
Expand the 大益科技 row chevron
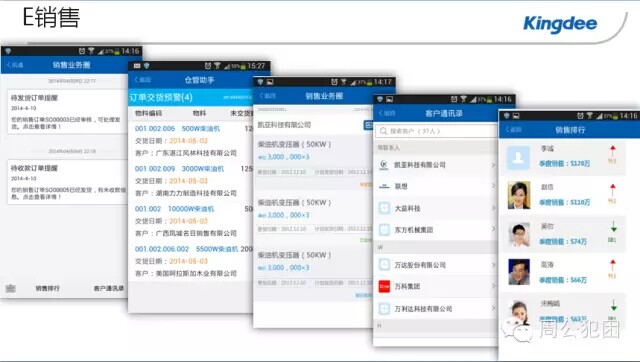(493, 208)
